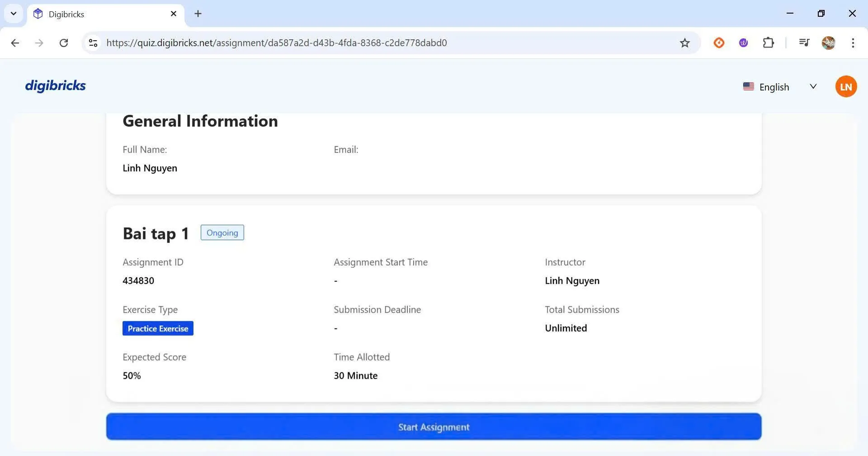Open the digibricks logo home link
868x456 pixels.
point(55,85)
